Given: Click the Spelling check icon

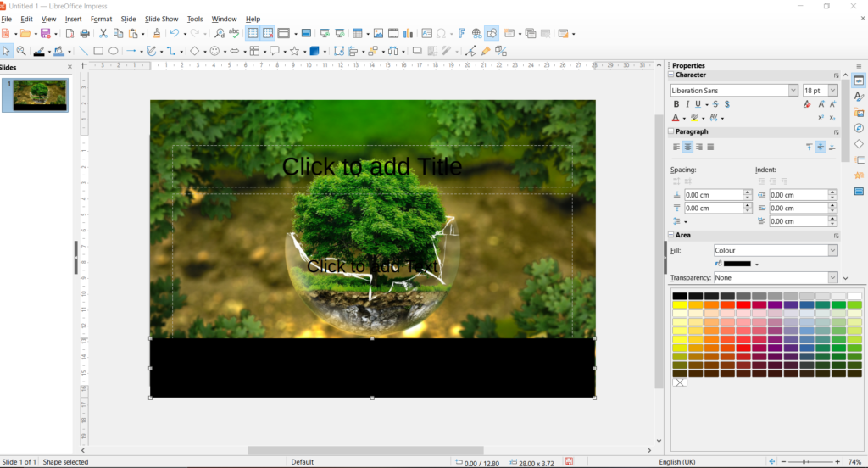Looking at the screenshot, I should coord(234,33).
